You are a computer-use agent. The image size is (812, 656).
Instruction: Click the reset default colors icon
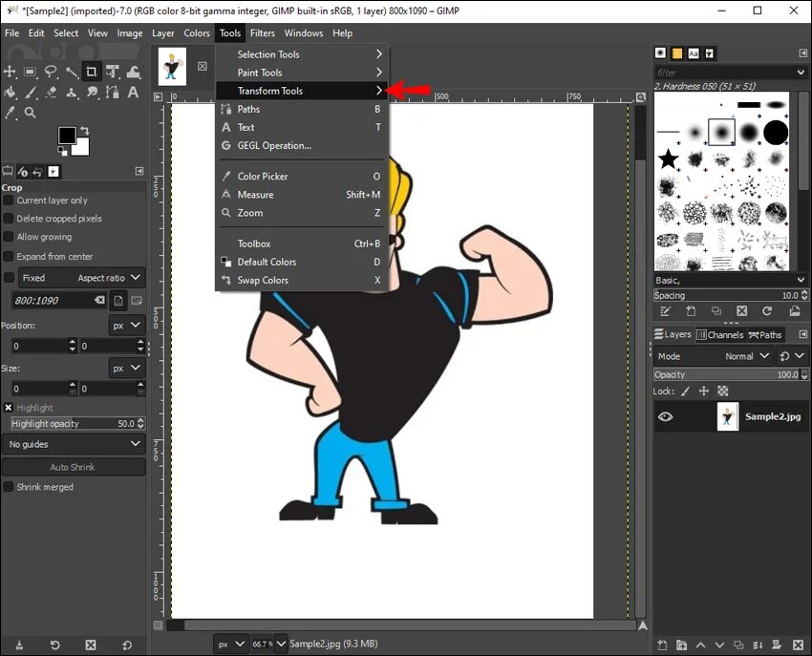(x=63, y=151)
